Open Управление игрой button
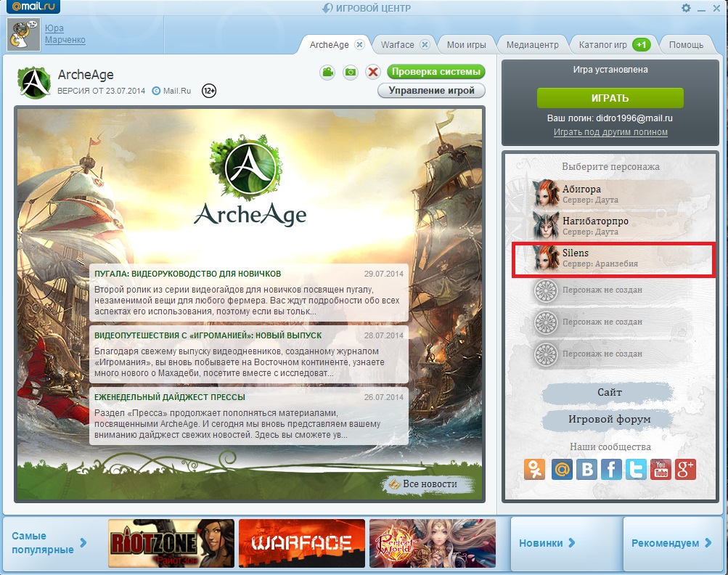Viewport: 728px width, 575px height. point(431,90)
